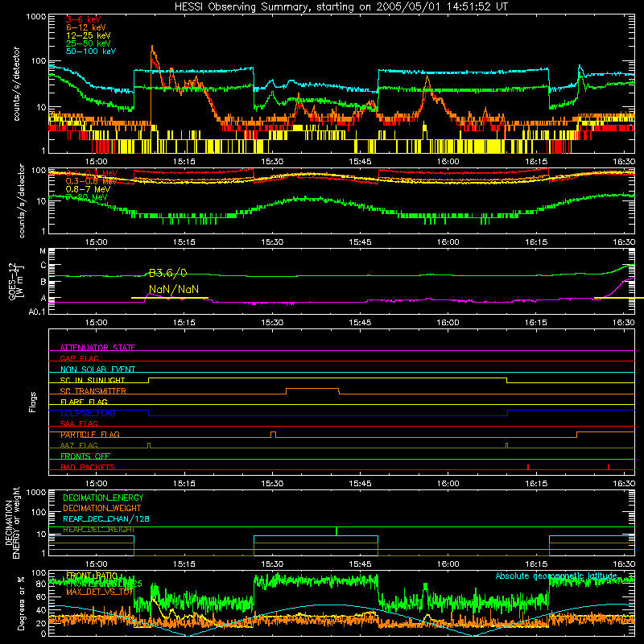Click the Absolute geomagnetic latitude label
Viewport: 644px width, 644px height.
coord(556,576)
